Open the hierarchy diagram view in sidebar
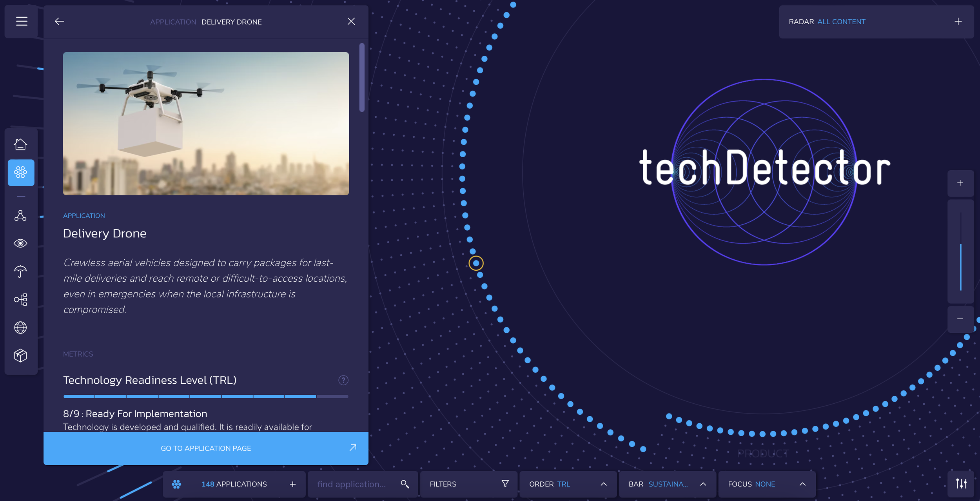 coord(20,299)
